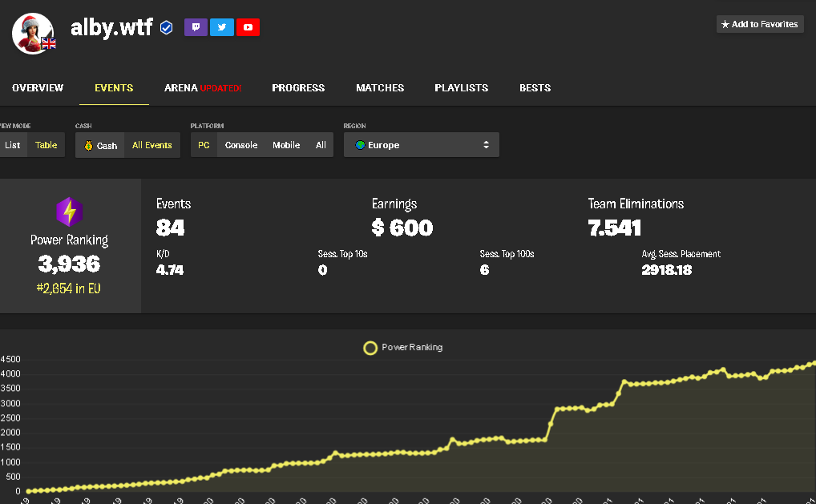The image size is (816, 504).
Task: Open the Twitch channel icon
Action: [x=196, y=27]
